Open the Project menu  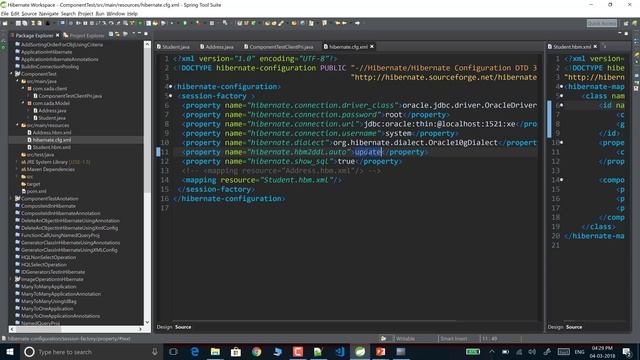click(86, 13)
